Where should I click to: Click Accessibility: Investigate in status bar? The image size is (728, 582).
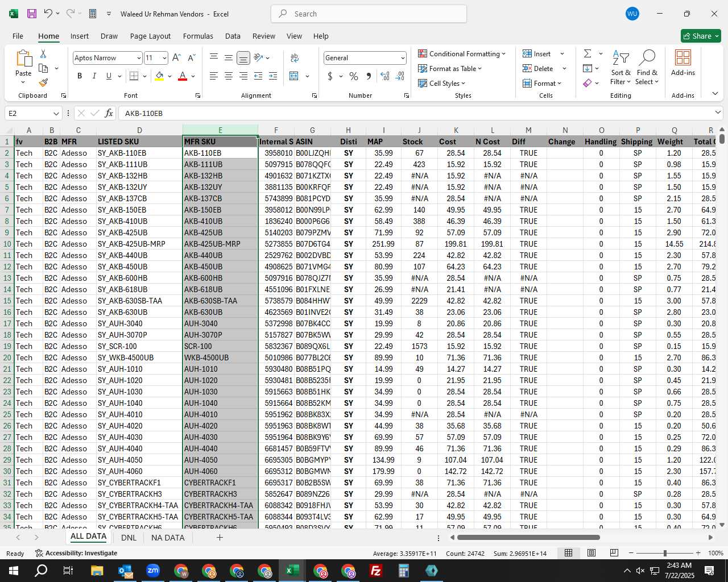[x=76, y=553]
